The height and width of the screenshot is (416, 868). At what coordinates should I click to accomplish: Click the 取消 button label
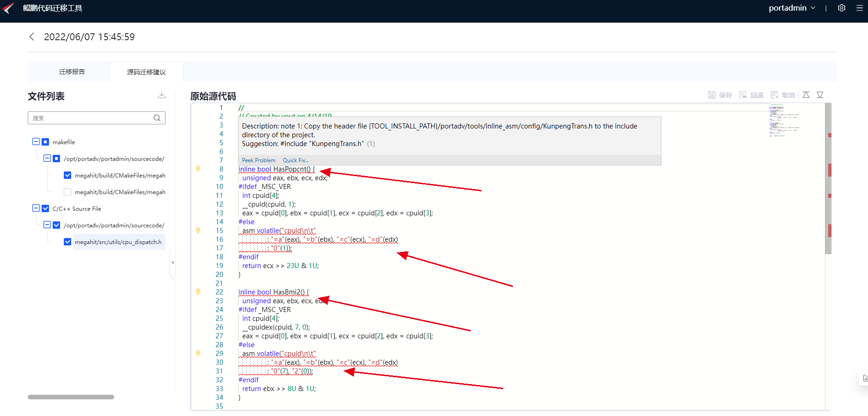coord(789,95)
